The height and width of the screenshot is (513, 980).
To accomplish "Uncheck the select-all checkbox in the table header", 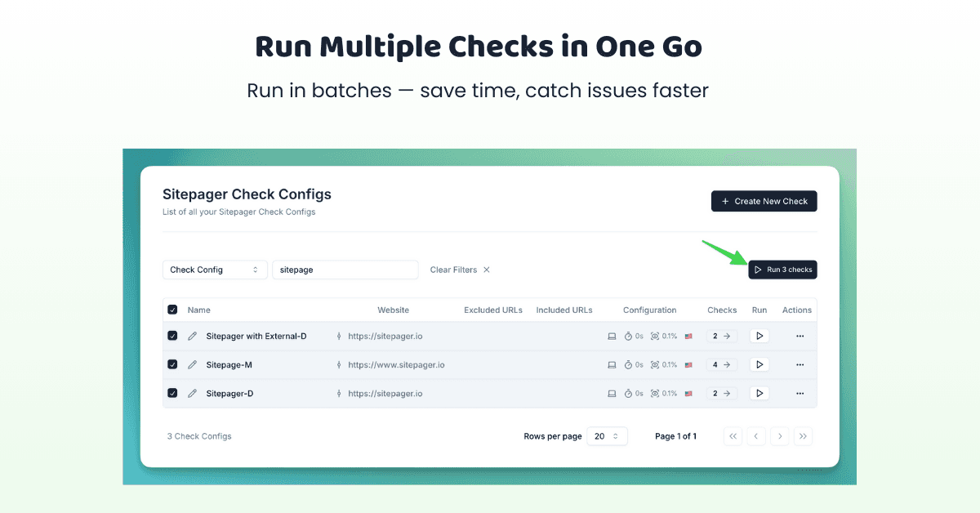I will click(x=172, y=310).
